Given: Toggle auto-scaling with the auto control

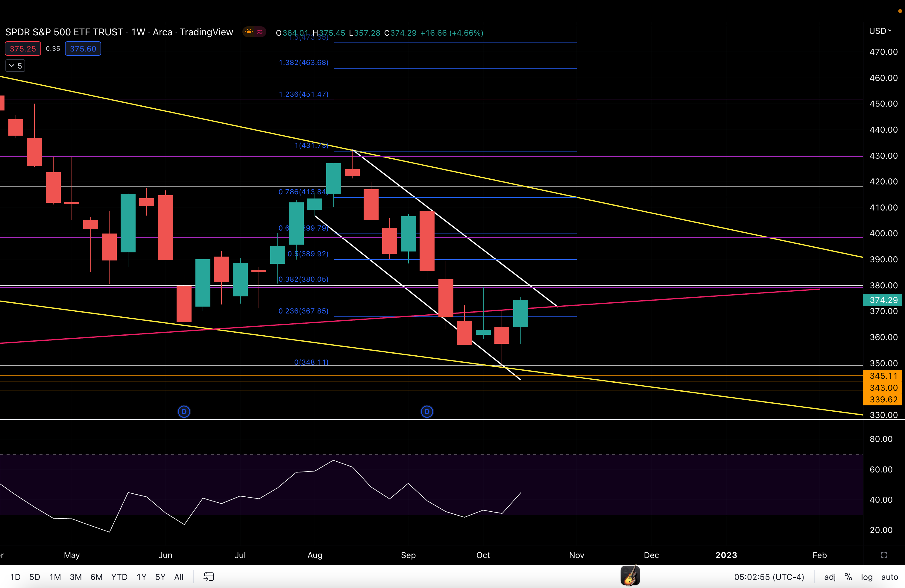Looking at the screenshot, I should (889, 577).
